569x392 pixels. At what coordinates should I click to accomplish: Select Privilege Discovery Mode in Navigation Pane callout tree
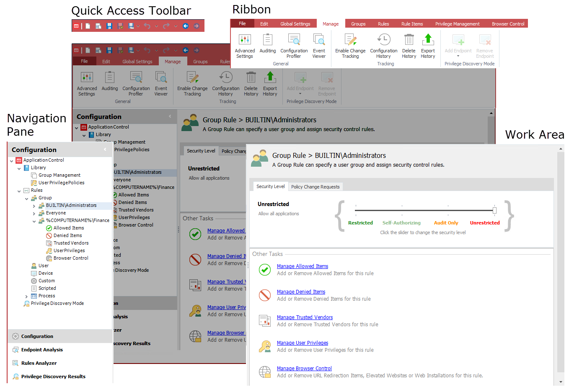pyautogui.click(x=57, y=304)
